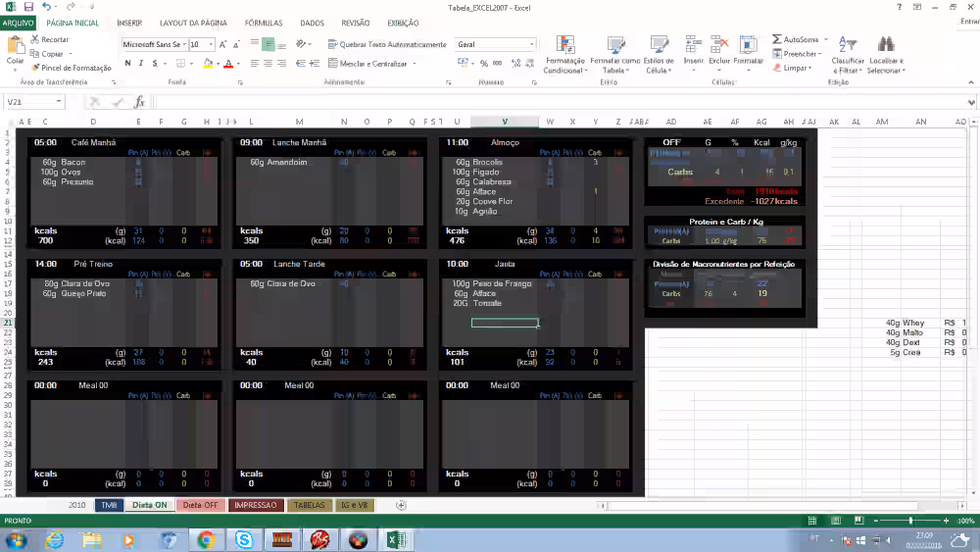This screenshot has height=552, width=980.
Task: Switch to Page Layout view icon
Action: (x=836, y=520)
